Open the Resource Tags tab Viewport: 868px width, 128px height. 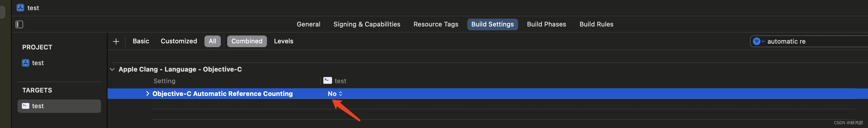tap(436, 24)
